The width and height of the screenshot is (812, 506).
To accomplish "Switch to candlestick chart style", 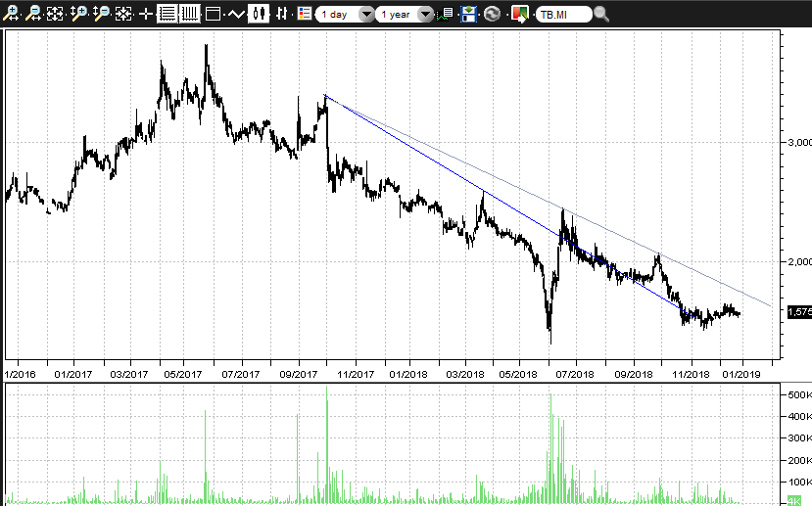I will (x=259, y=14).
